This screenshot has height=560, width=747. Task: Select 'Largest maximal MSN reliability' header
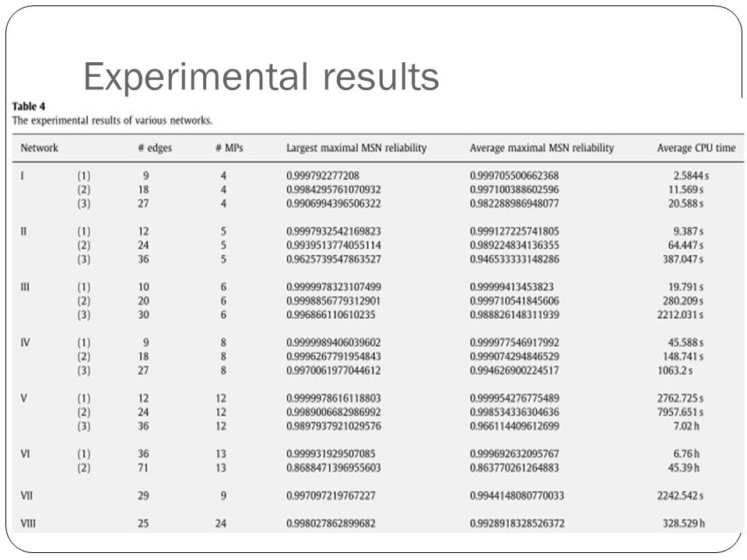(356, 148)
